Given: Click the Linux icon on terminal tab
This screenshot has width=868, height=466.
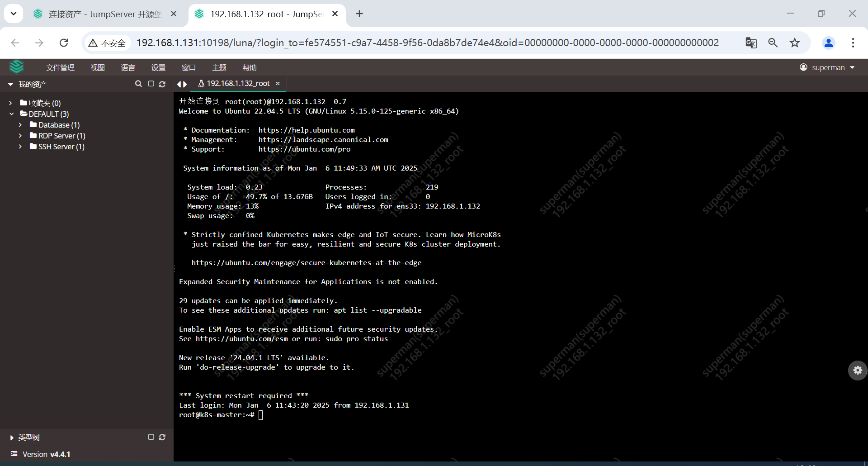Looking at the screenshot, I should click(x=201, y=83).
